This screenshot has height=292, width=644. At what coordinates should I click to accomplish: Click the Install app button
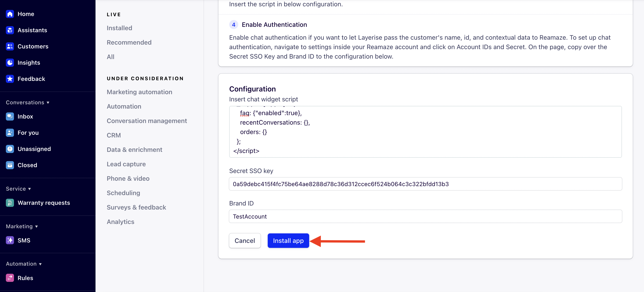click(x=288, y=241)
